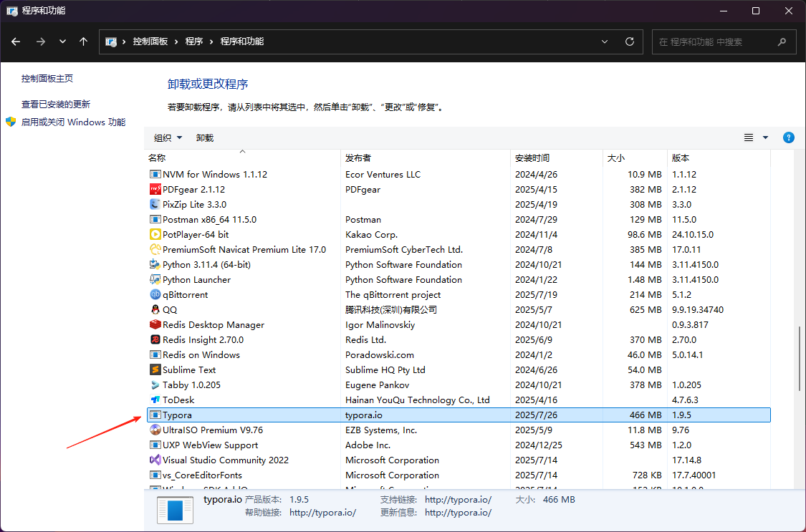Open the 组织 dropdown menu

pyautogui.click(x=168, y=137)
